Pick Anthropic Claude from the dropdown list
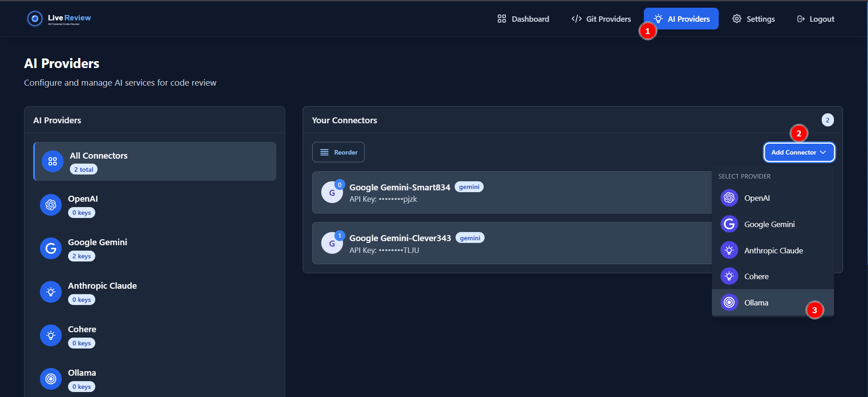The height and width of the screenshot is (397, 868). 773,251
